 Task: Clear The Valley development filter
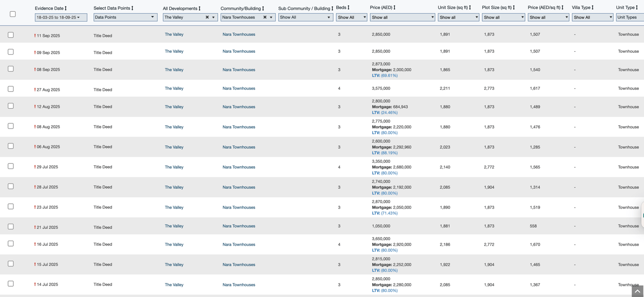tap(207, 17)
